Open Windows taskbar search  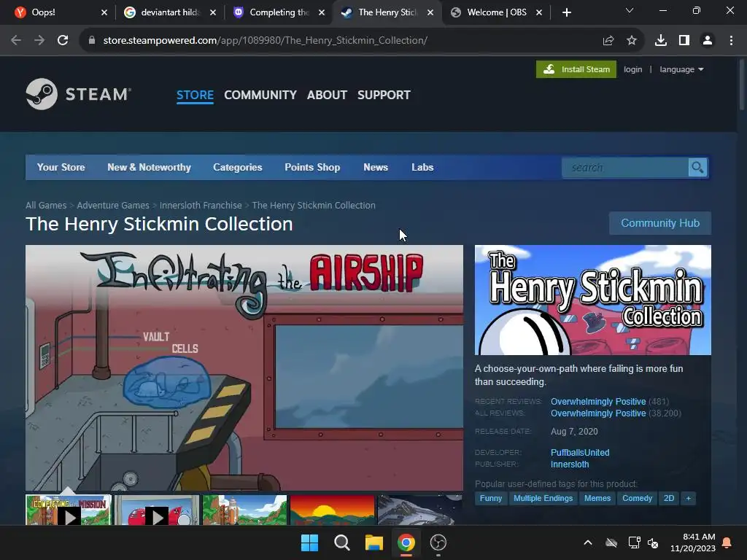[x=341, y=542]
